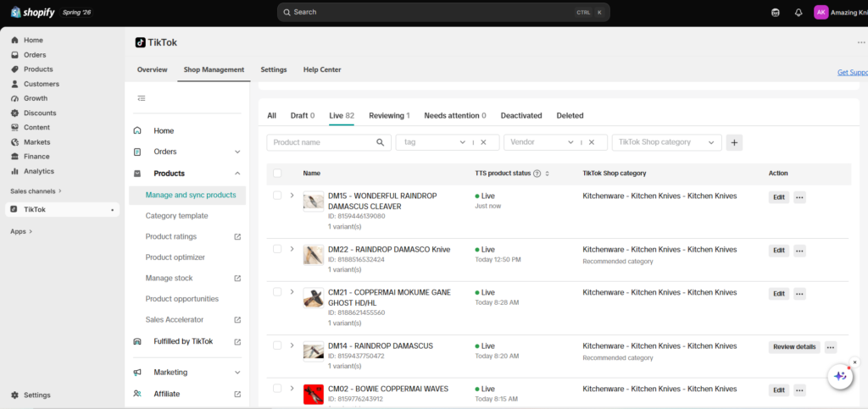Tick checkbox for DM15 Raindrop Damascus Cleaver
The height and width of the screenshot is (409, 868).
[277, 195]
